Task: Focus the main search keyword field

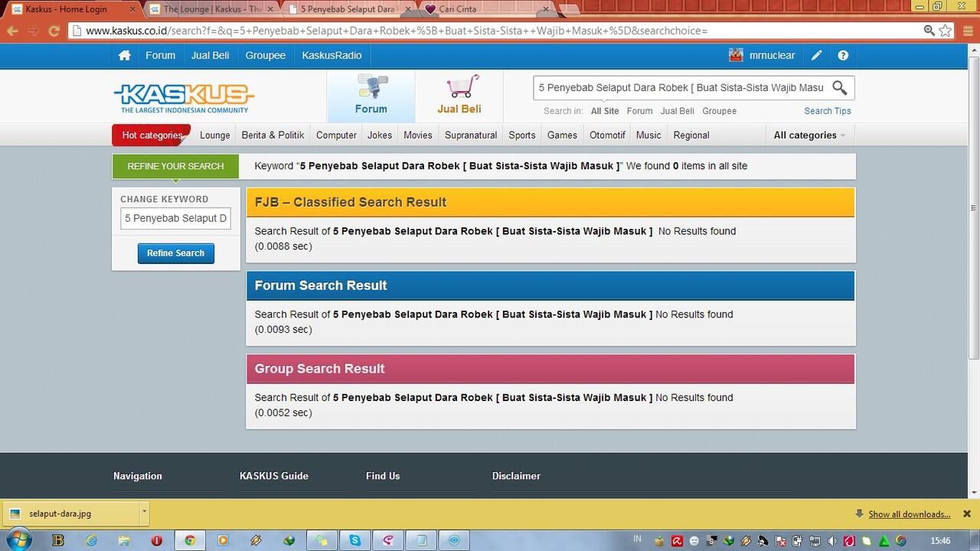Action: 681,87
